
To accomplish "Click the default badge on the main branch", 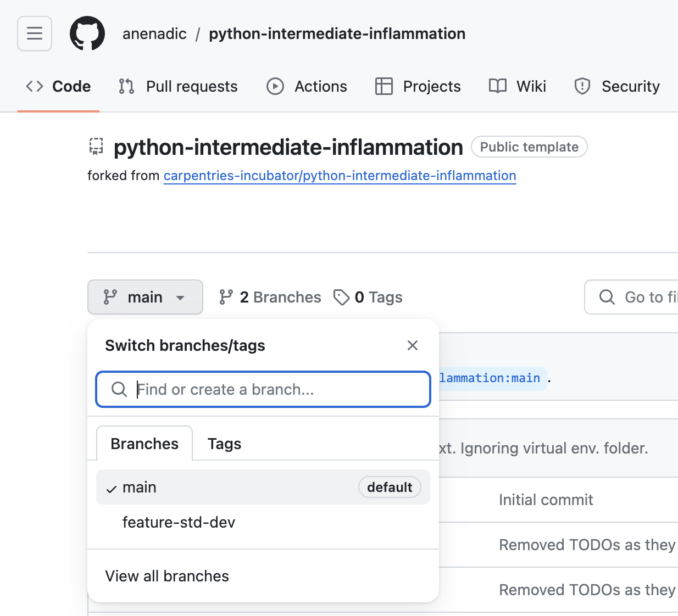I will pyautogui.click(x=390, y=487).
